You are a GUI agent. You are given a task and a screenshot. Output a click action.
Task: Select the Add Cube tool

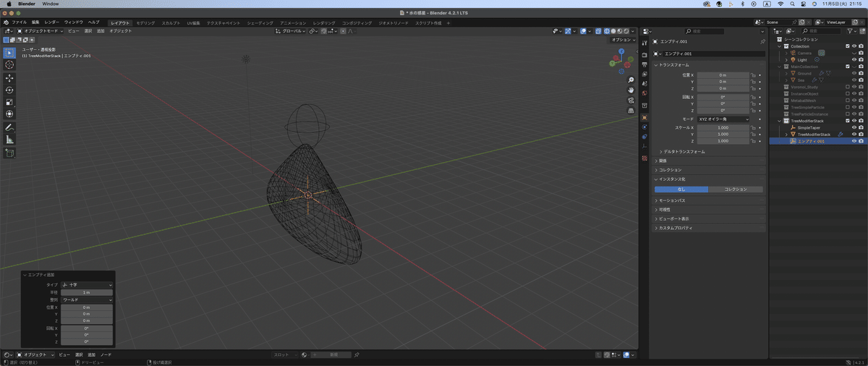click(9, 153)
